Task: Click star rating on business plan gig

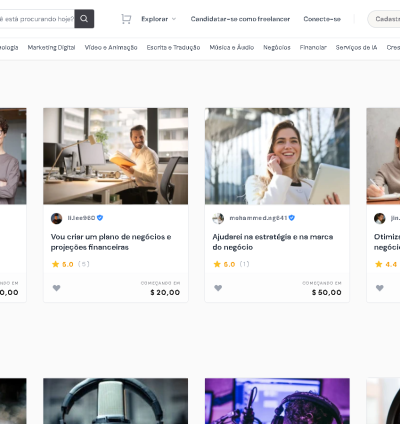Action: click(x=63, y=264)
